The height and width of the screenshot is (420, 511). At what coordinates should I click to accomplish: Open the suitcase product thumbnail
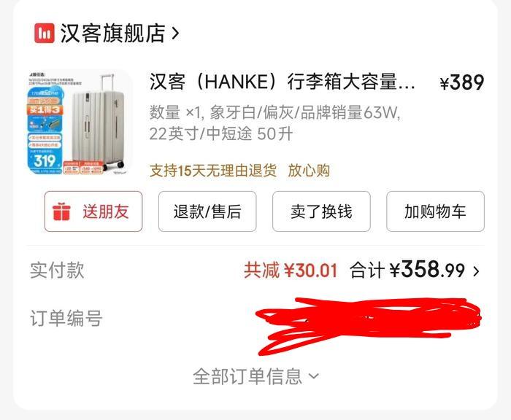pos(80,122)
